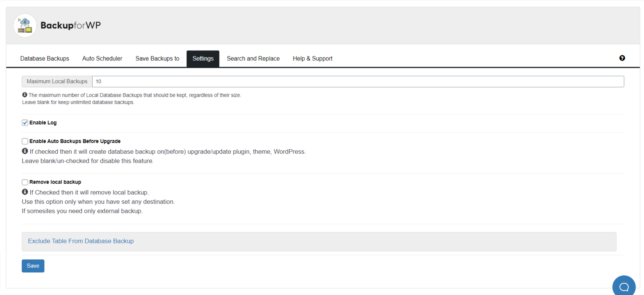Screen dimensions: 644x295
Task: Click 'Leave blank/un-checked for disable this feature' text
Action: 88,161
